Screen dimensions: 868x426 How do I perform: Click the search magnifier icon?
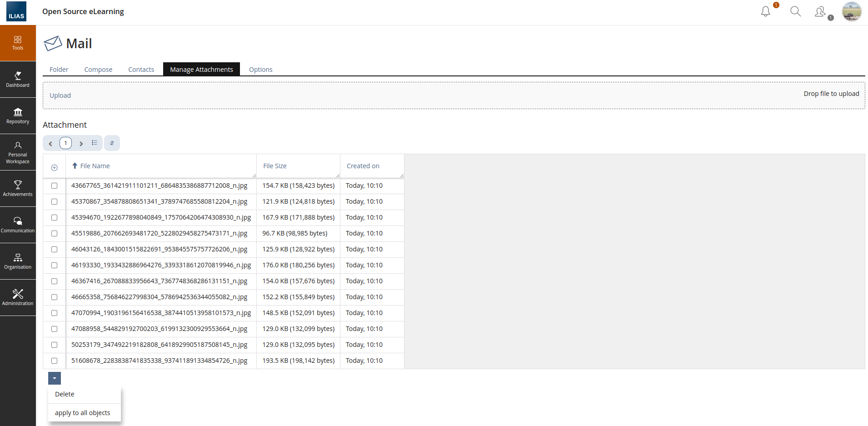795,11
